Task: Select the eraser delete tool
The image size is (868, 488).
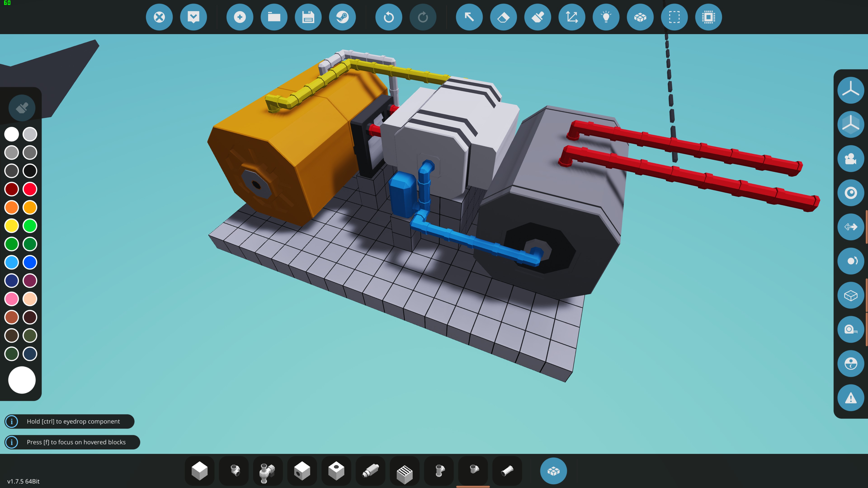Action: (503, 17)
